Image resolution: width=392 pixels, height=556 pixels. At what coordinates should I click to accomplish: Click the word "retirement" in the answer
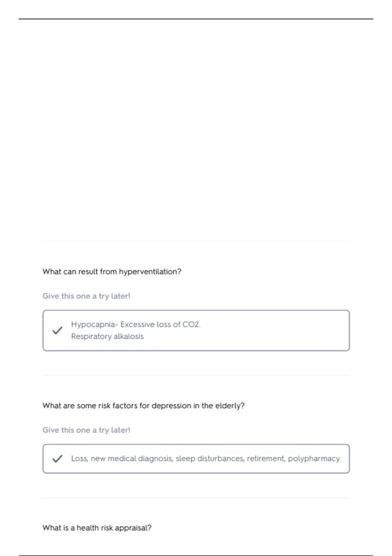tap(266, 459)
